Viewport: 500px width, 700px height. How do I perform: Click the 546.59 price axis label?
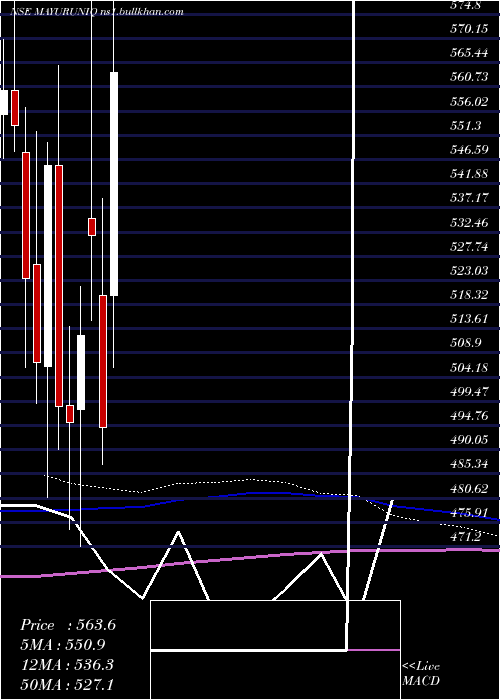click(x=469, y=150)
